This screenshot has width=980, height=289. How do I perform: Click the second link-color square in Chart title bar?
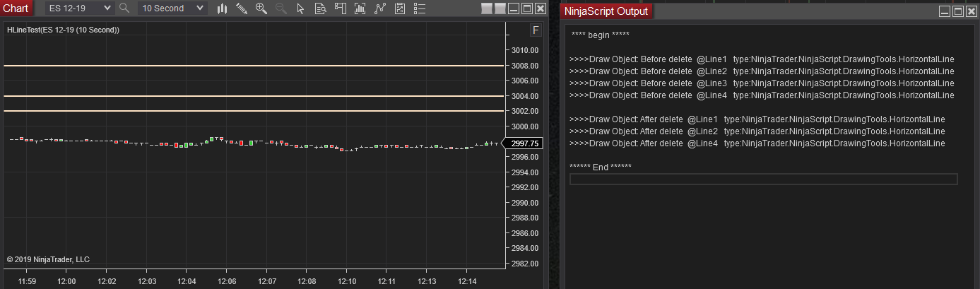point(500,8)
